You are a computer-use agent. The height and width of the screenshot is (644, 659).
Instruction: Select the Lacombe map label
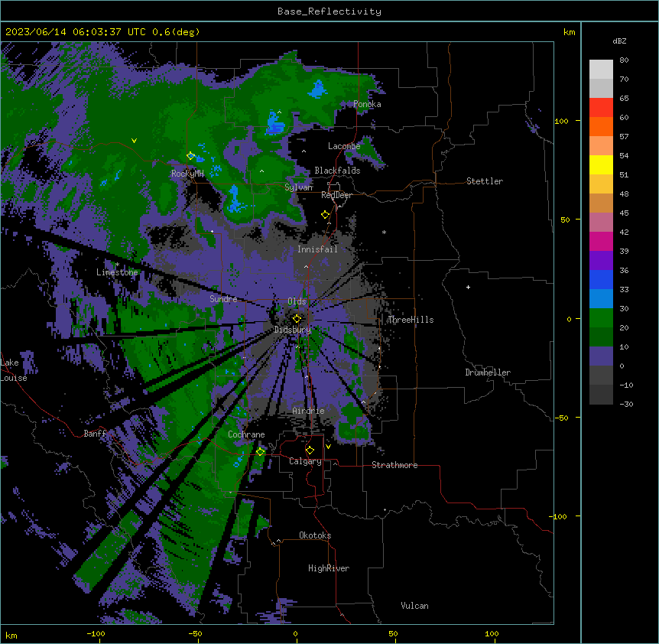click(x=344, y=146)
